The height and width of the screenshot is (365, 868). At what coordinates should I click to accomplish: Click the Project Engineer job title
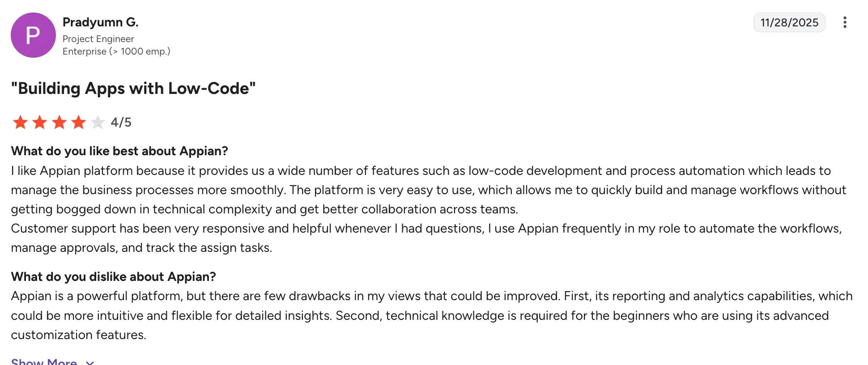(98, 39)
